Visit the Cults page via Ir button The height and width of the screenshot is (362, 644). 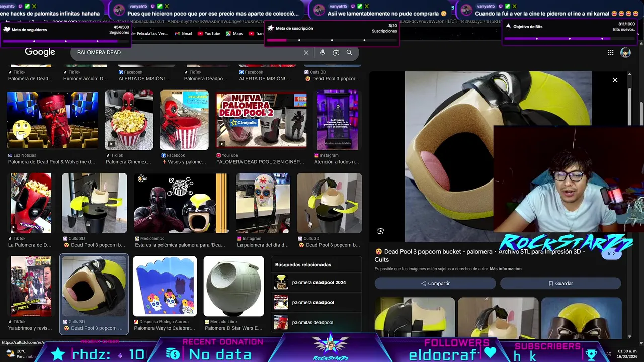coord(611,254)
